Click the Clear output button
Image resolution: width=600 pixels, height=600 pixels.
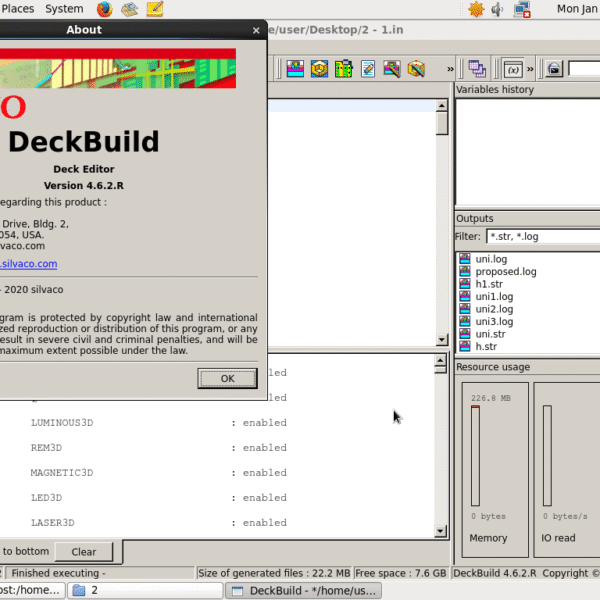[x=84, y=552]
